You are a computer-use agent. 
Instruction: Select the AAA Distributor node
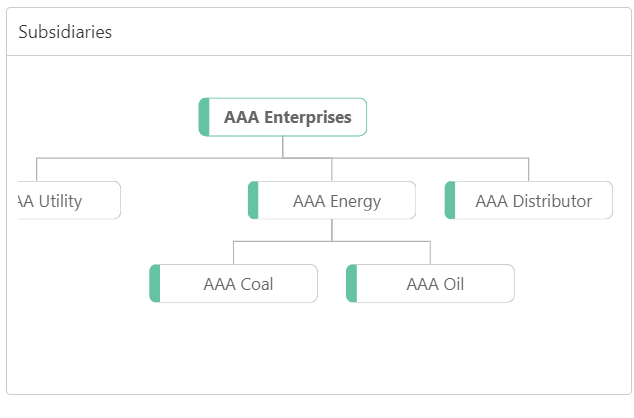point(533,201)
